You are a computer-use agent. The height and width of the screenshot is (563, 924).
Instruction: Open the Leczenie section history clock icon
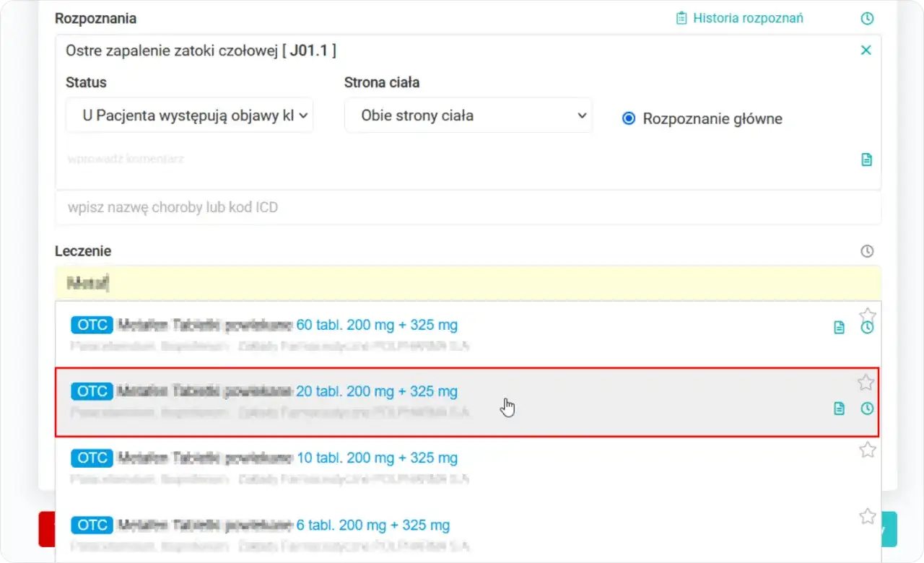867,251
